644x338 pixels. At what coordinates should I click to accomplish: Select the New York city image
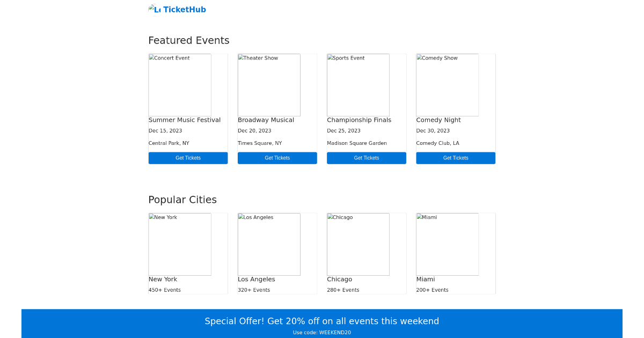click(x=179, y=244)
